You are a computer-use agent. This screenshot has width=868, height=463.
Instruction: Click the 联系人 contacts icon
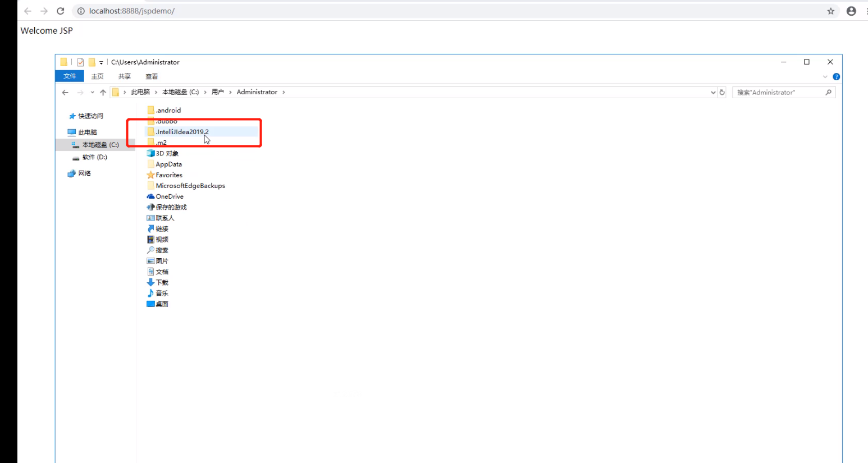pos(150,218)
